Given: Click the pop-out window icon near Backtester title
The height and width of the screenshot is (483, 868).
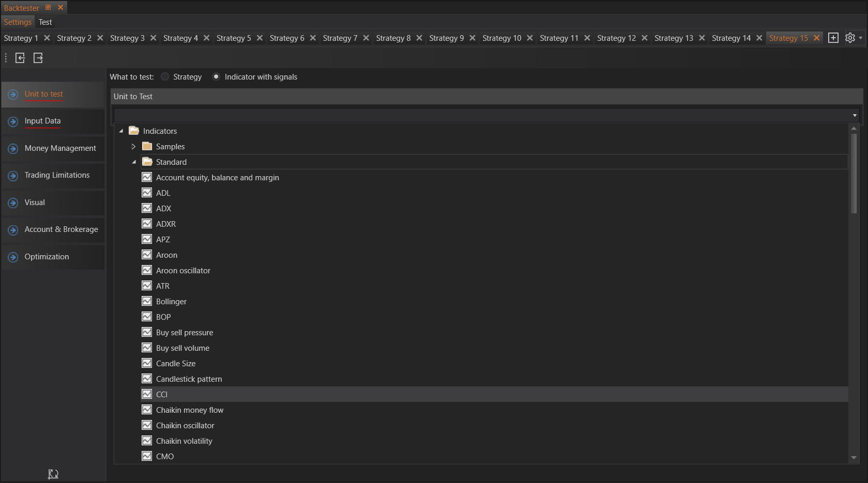Looking at the screenshot, I should pos(48,8).
